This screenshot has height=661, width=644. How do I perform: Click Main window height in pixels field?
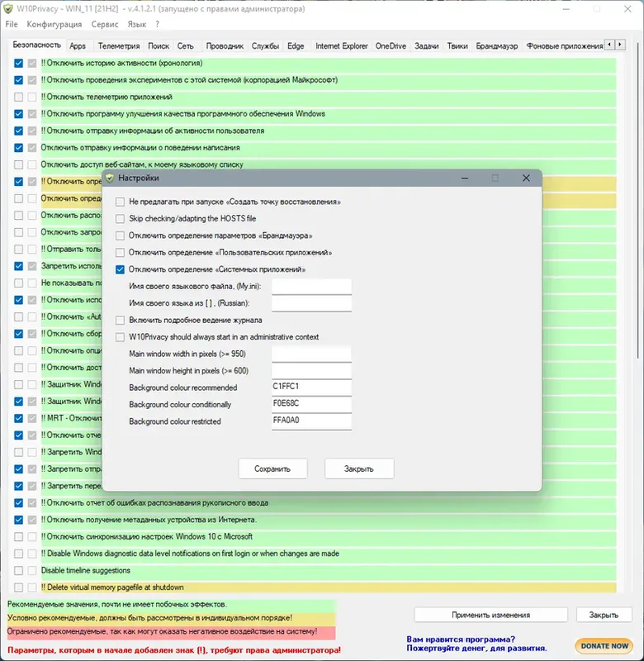[311, 370]
